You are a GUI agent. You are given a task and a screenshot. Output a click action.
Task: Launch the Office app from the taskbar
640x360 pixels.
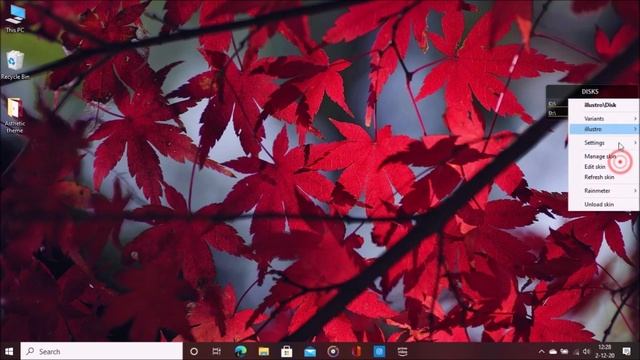356,351
